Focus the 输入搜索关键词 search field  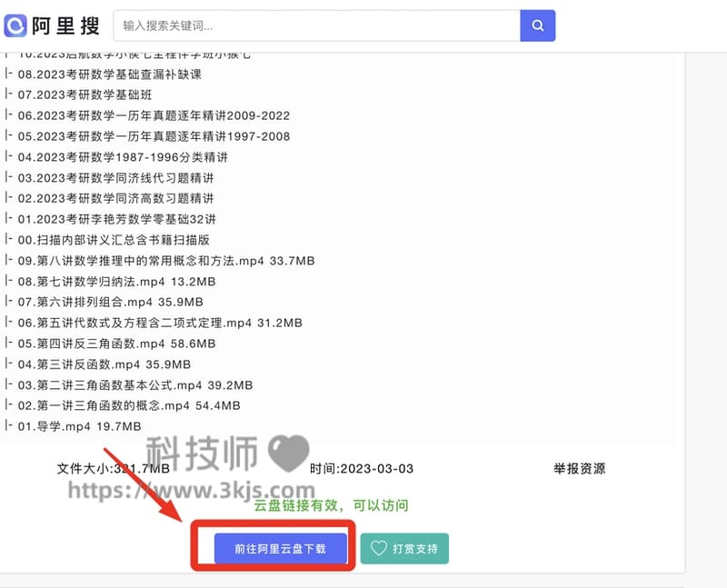(316, 25)
